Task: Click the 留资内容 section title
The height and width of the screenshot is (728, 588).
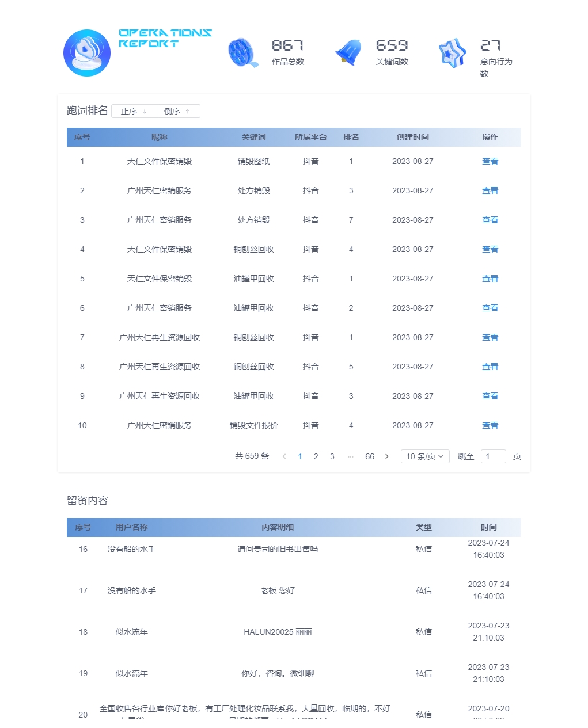Action: (88, 501)
